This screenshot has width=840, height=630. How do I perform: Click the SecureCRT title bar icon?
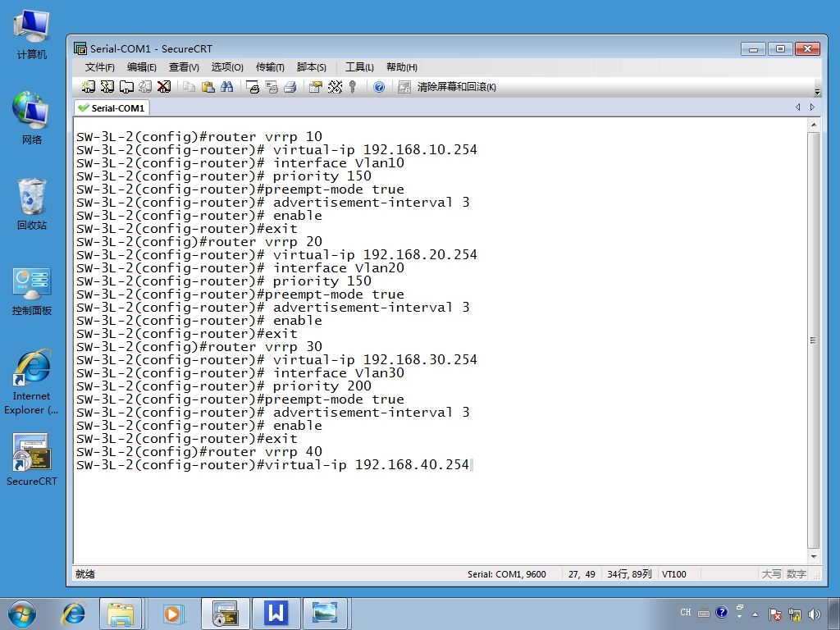tap(80, 48)
